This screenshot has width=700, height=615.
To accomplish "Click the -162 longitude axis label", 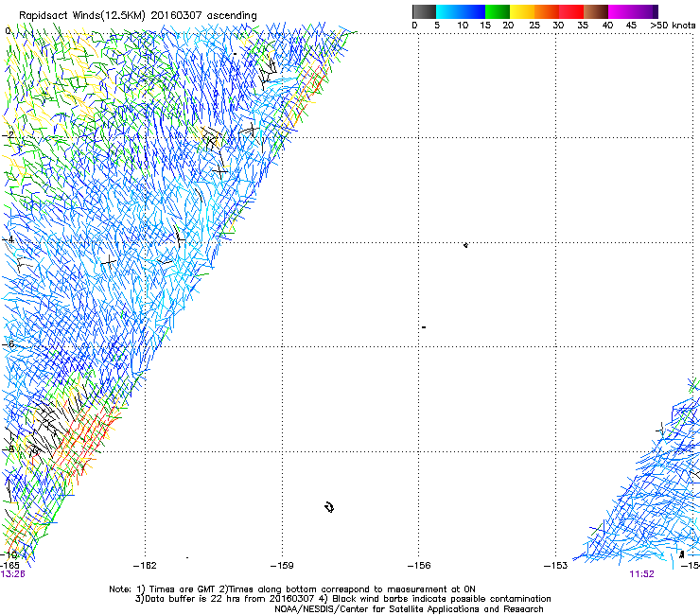I will coord(145,566).
